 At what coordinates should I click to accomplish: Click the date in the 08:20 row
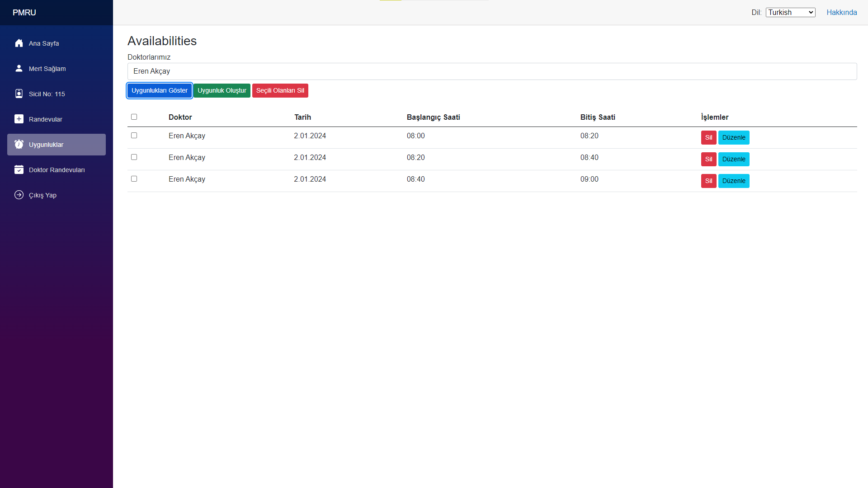coord(310,158)
